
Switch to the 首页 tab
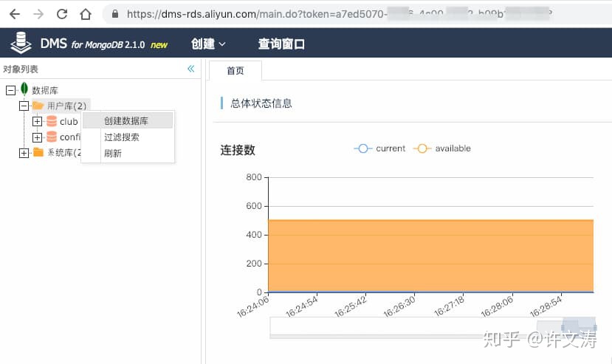(x=235, y=71)
